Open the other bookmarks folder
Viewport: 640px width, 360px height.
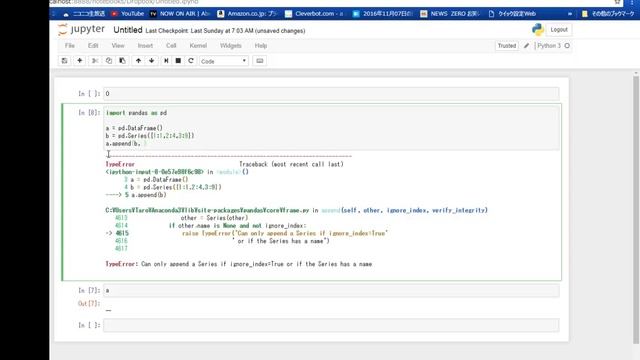[x=608, y=13]
